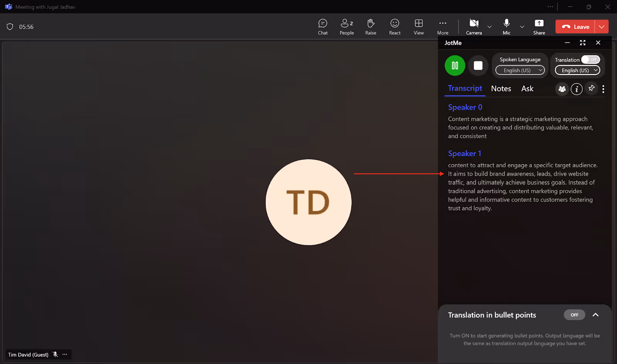Raise your hand in the meeting
The height and width of the screenshot is (364, 617).
[x=371, y=27]
